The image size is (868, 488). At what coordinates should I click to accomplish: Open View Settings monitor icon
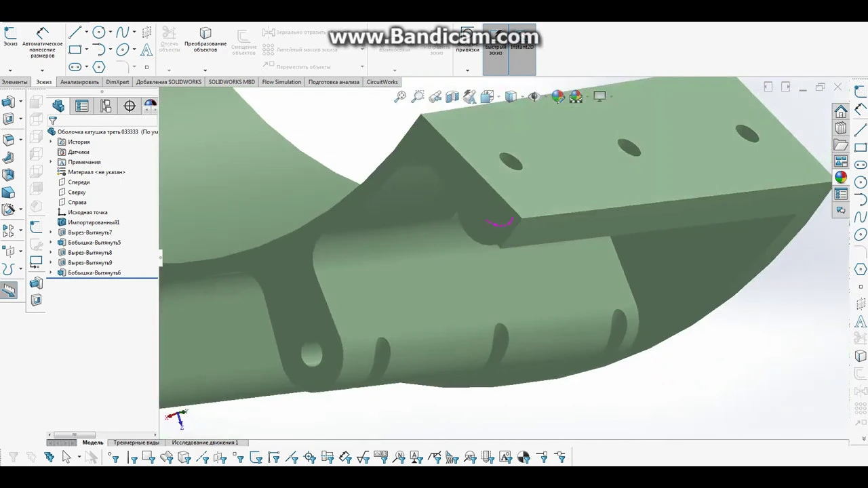pyautogui.click(x=599, y=96)
